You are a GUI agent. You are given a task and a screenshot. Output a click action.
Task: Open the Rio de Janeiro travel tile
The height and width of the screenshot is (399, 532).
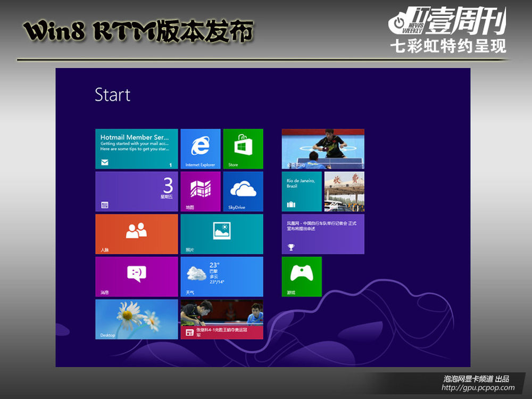pos(302,191)
